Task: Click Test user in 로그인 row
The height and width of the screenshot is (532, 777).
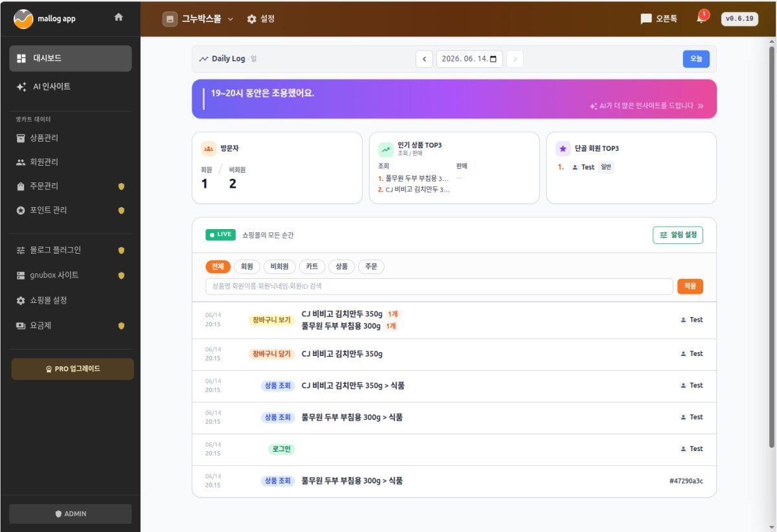Action: (692, 449)
